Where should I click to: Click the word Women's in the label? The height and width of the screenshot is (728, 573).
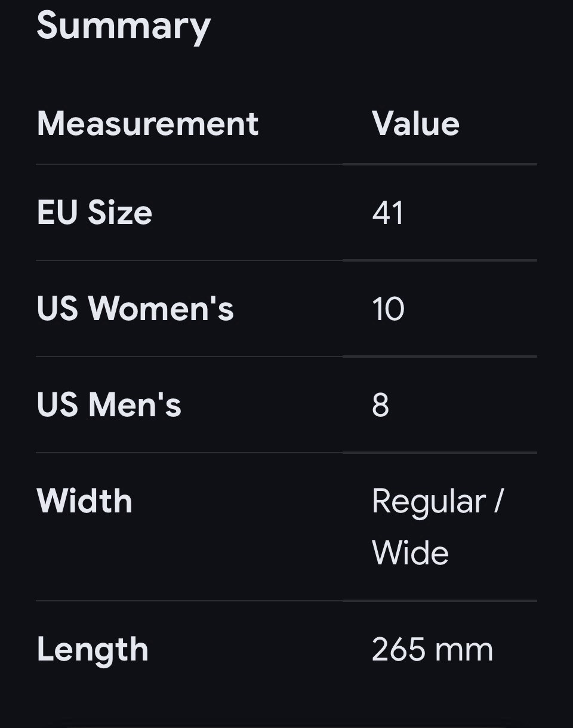[161, 309]
